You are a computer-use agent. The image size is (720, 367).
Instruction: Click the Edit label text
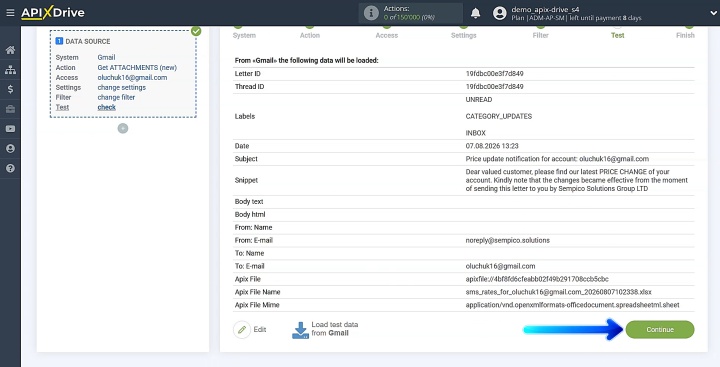coord(260,330)
